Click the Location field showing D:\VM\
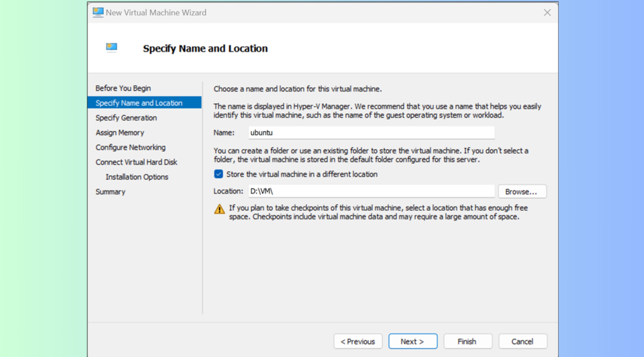This screenshot has height=357, width=644. [372, 191]
